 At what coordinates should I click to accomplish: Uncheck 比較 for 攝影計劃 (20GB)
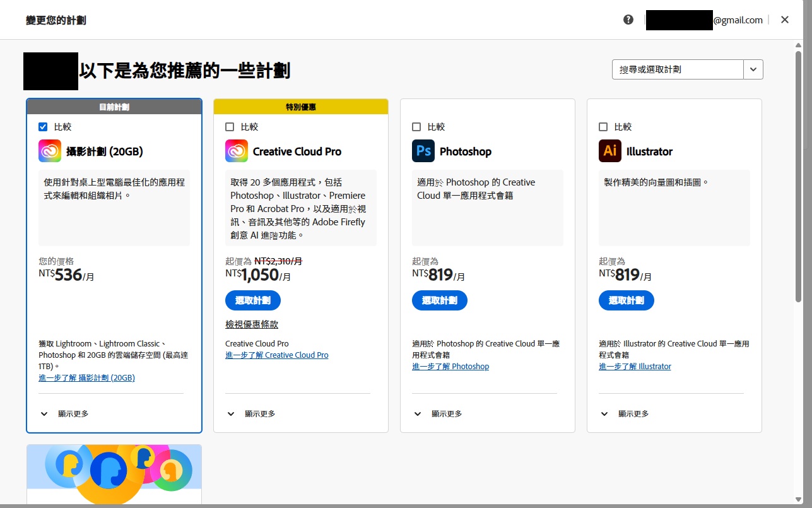pos(43,127)
